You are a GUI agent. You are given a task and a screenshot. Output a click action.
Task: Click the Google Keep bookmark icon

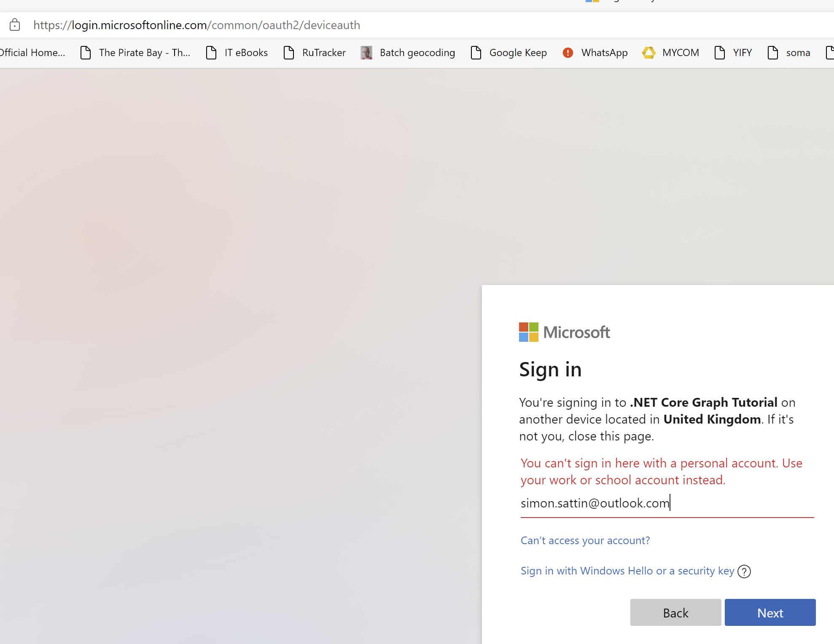tap(476, 53)
